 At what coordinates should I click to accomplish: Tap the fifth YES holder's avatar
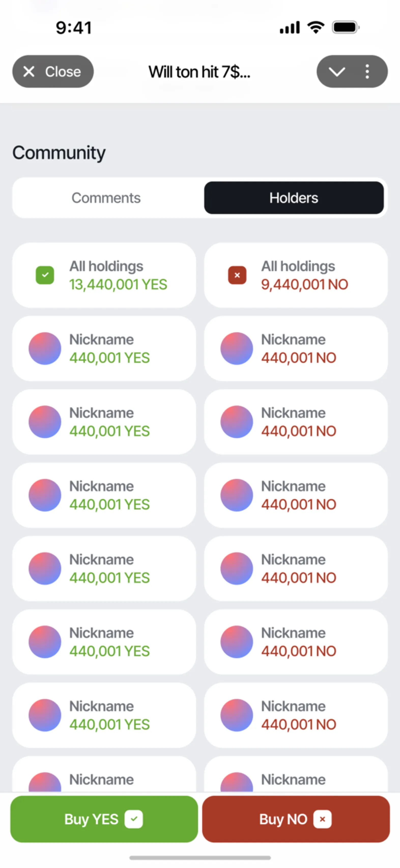click(x=45, y=642)
